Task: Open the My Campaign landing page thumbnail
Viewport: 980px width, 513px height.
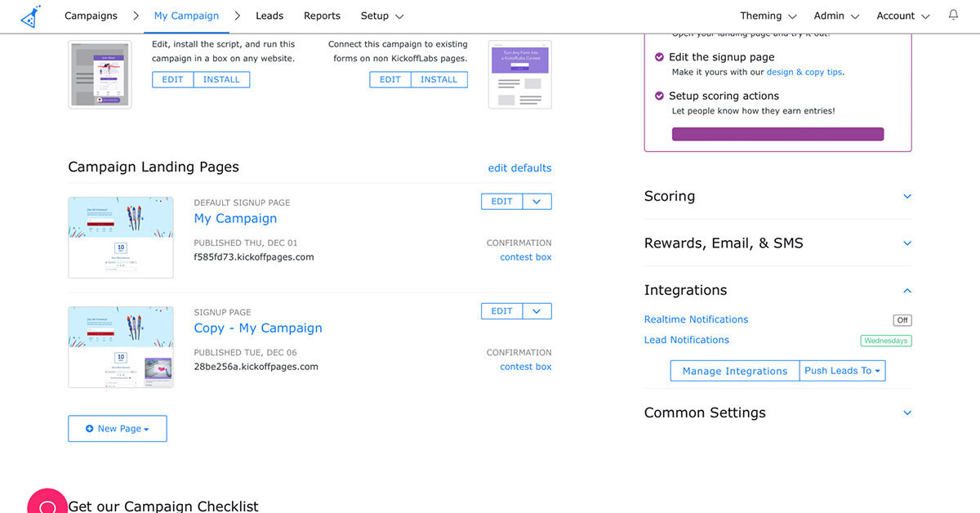Action: point(121,237)
